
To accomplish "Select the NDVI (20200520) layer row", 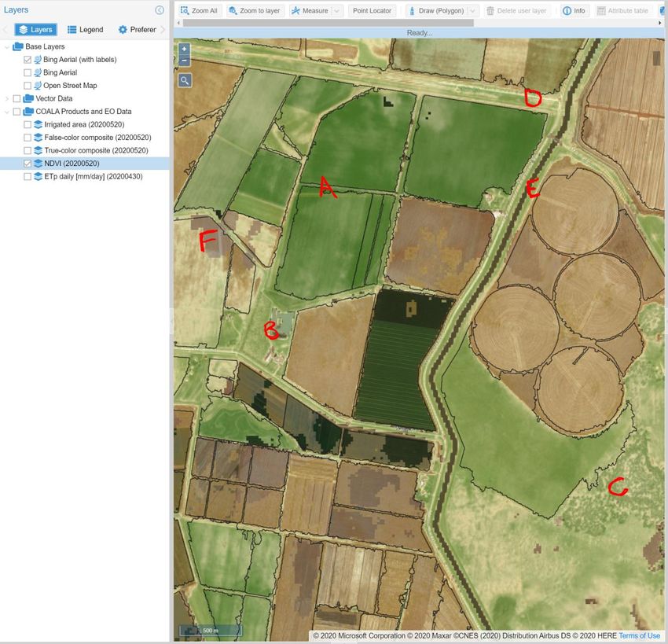I will pos(85,164).
